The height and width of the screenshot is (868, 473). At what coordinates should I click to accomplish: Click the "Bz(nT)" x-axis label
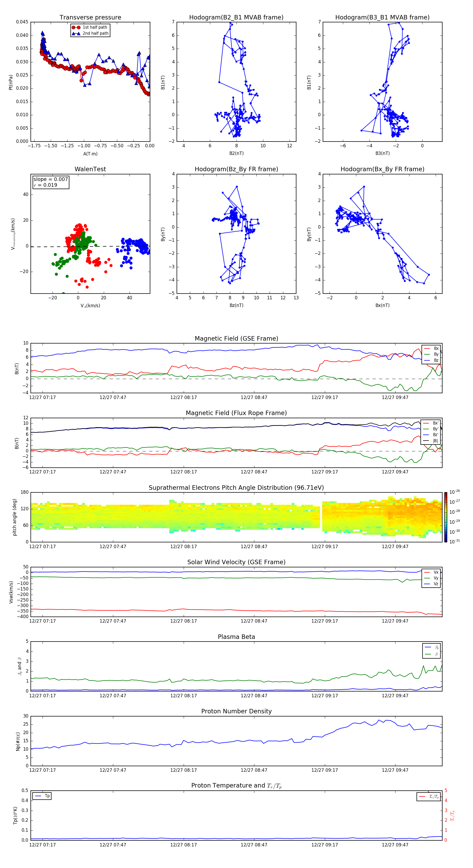pyautogui.click(x=236, y=305)
